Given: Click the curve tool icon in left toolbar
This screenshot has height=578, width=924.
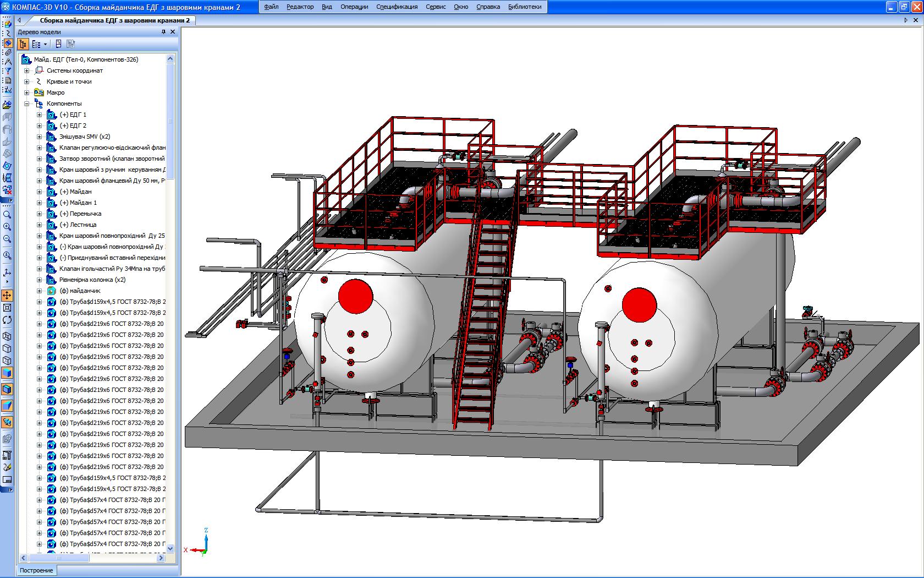Looking at the screenshot, I should point(8,34).
